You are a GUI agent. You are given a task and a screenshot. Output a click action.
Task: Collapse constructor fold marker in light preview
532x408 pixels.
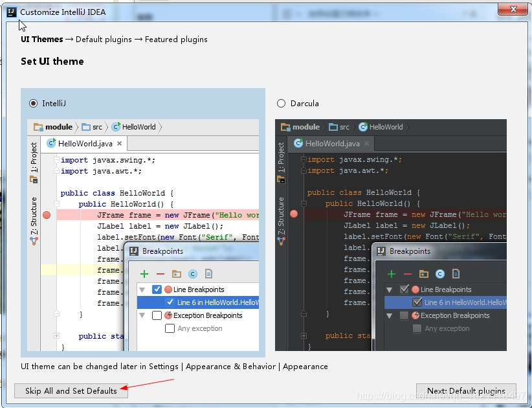pyautogui.click(x=57, y=203)
